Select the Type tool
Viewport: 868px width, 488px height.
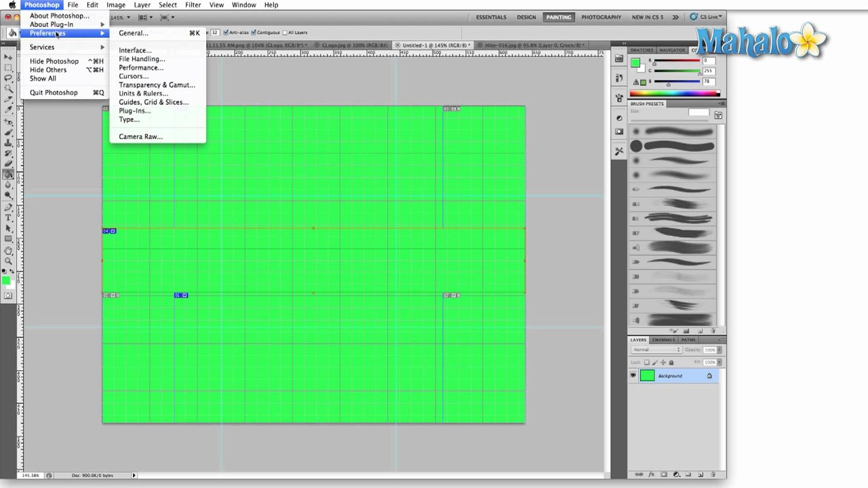click(9, 218)
